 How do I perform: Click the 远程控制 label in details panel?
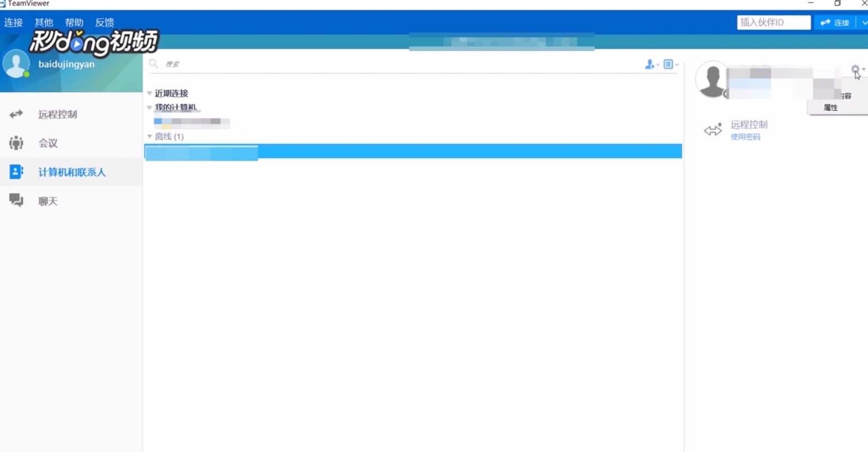click(x=749, y=125)
